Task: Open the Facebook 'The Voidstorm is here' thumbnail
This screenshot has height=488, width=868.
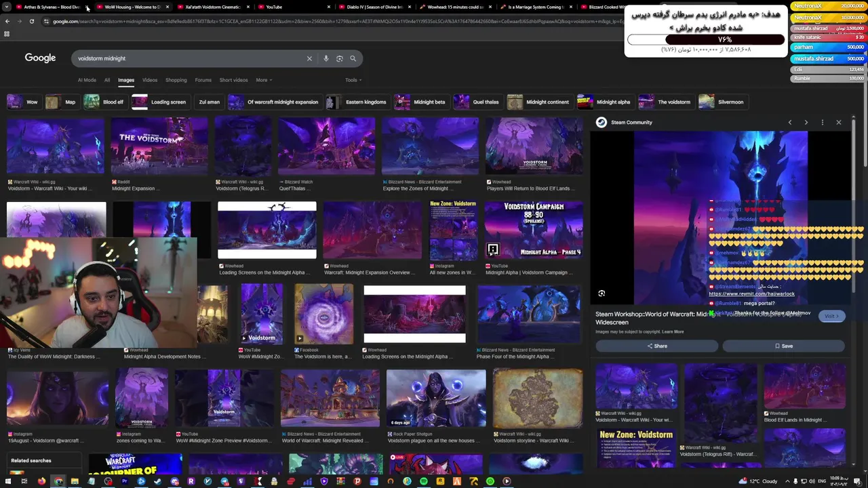Action: (323, 314)
